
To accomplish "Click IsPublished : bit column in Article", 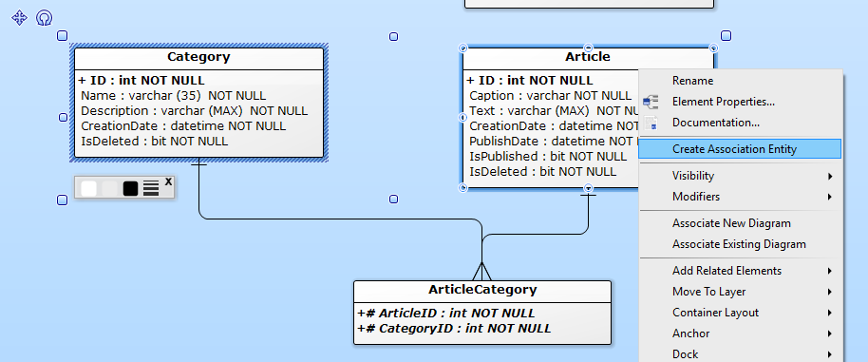I will coord(548,157).
